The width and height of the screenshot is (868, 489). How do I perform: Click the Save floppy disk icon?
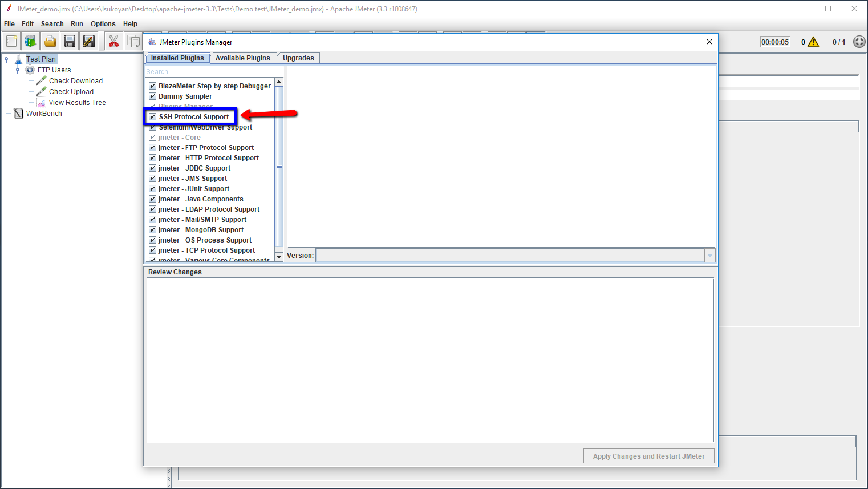click(70, 41)
